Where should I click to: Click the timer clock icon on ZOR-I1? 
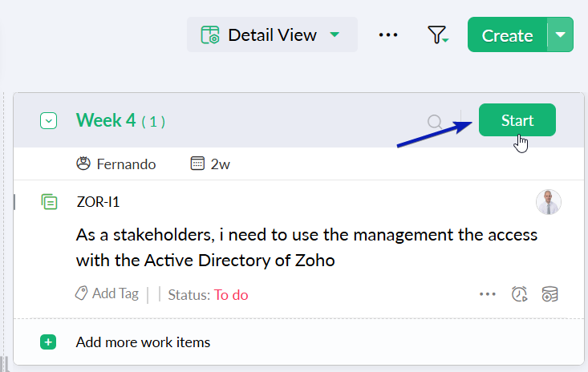pos(519,294)
